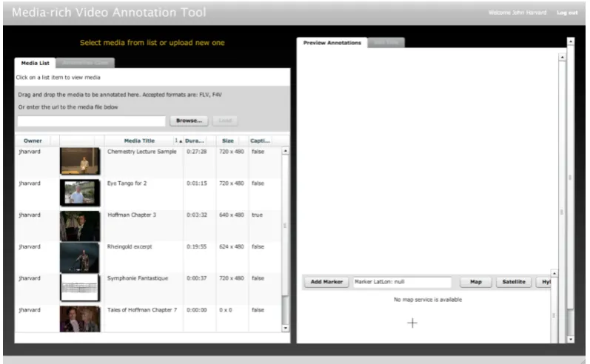590x364 pixels.
Task: Select the 'Hoffman Chapter 3' title
Action: click(x=132, y=215)
